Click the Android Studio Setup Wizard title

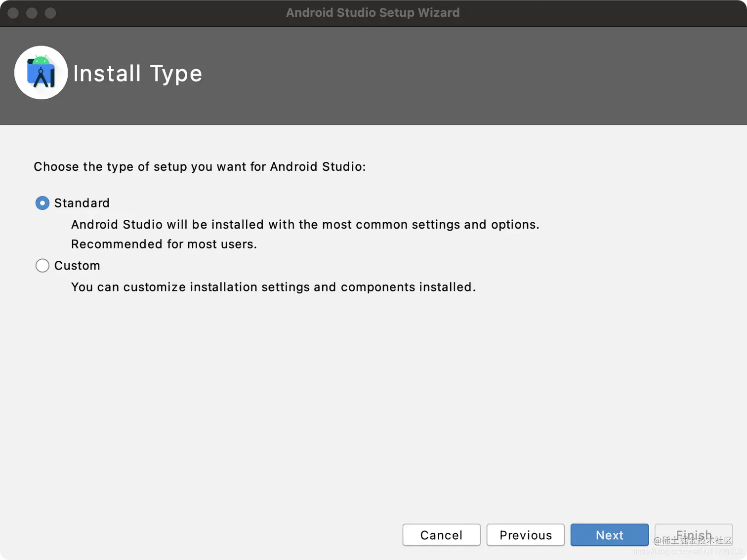[x=373, y=13]
